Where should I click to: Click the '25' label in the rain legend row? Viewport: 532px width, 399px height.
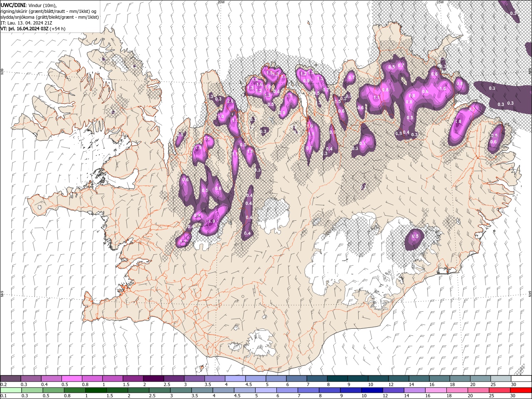[x=493, y=396]
